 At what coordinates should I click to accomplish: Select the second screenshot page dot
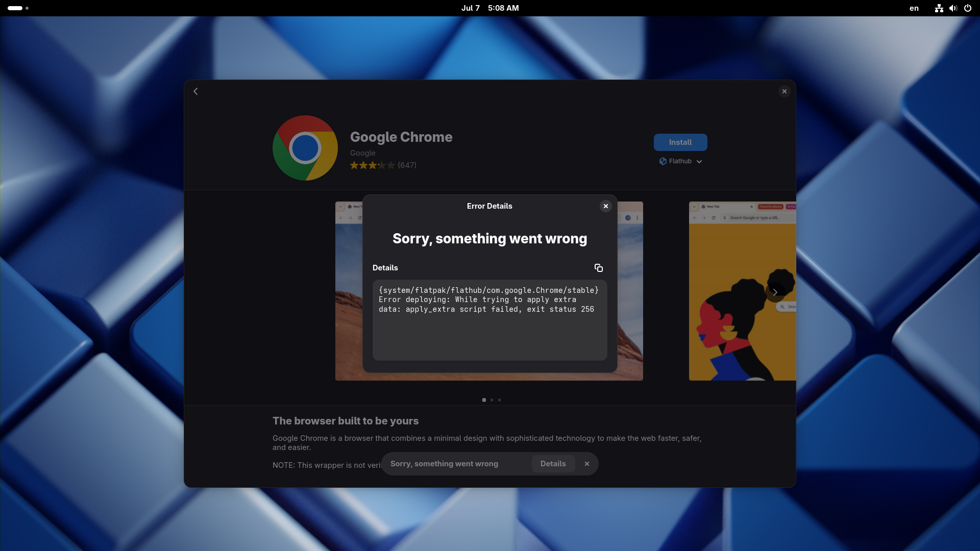[x=492, y=400]
